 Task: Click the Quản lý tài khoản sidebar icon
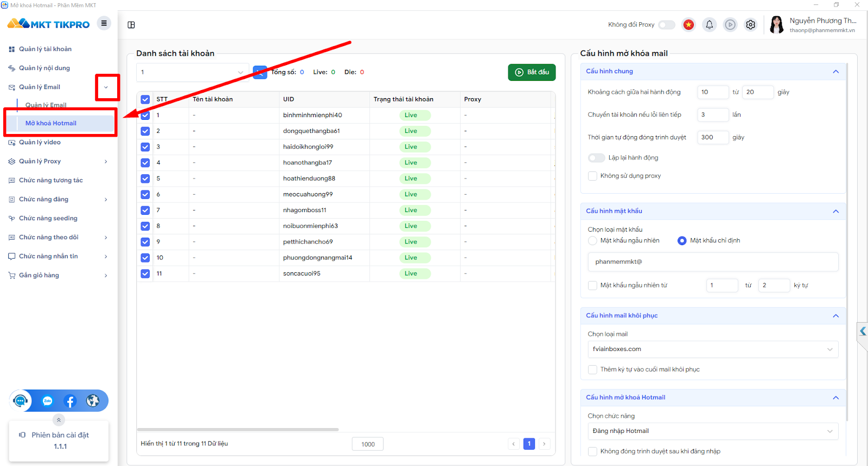click(12, 49)
